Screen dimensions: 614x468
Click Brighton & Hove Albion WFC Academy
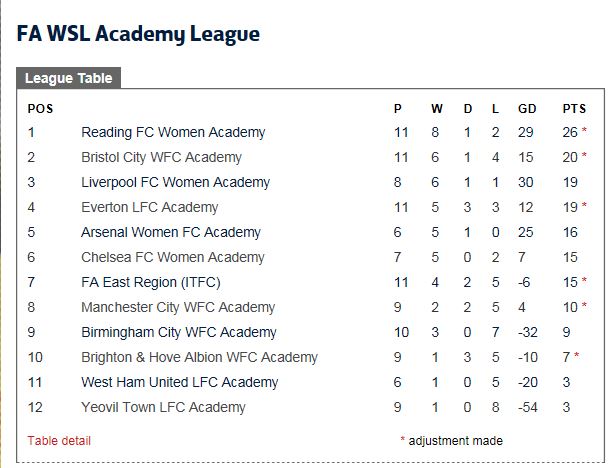tap(199, 357)
